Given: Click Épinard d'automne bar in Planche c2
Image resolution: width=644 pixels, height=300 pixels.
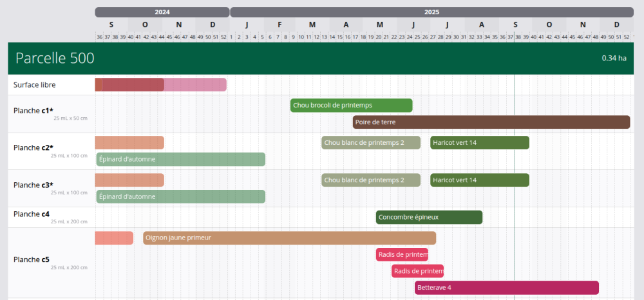Looking at the screenshot, I should tap(180, 160).
